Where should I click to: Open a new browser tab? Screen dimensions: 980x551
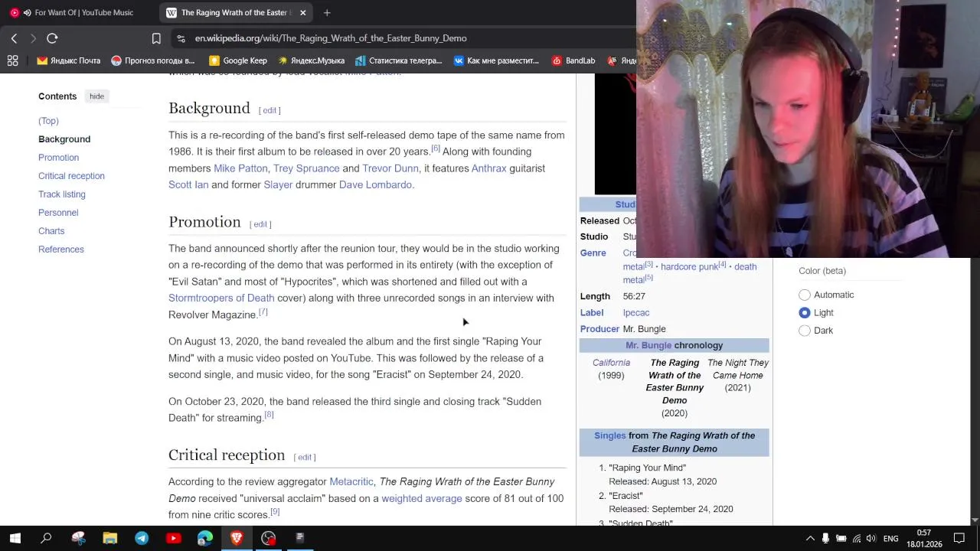pos(327,12)
